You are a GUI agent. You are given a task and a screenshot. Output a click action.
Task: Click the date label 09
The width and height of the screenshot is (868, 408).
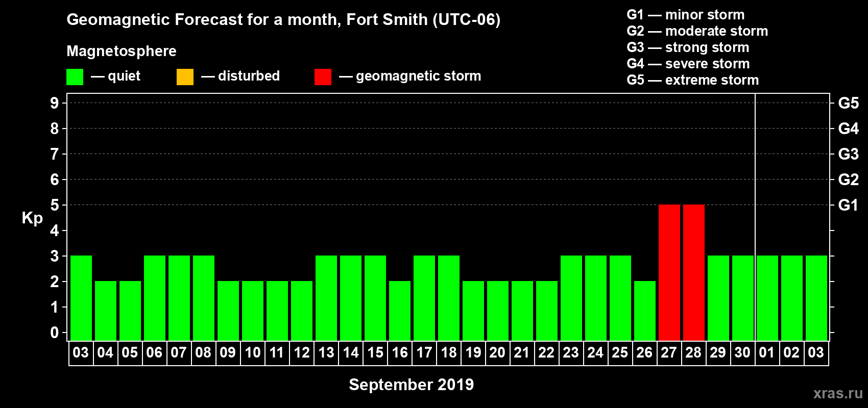pyautogui.click(x=228, y=353)
